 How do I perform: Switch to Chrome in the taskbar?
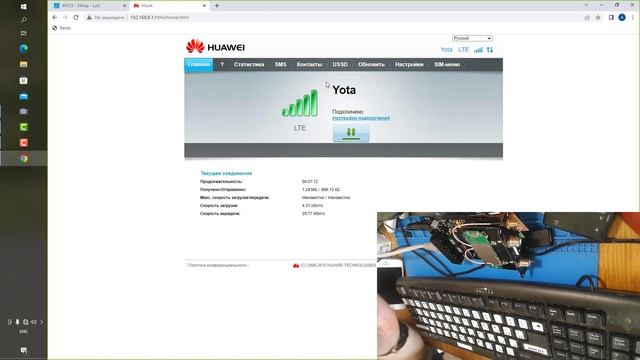[x=24, y=158]
